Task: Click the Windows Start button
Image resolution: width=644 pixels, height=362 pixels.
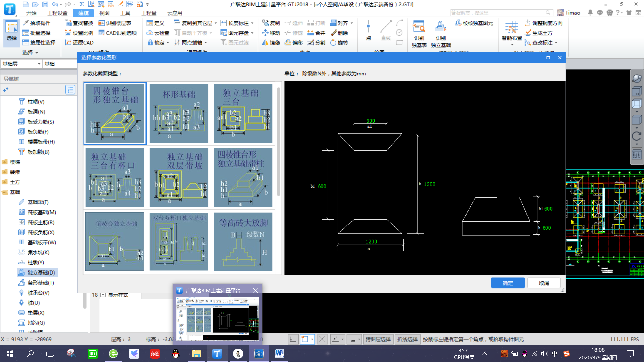Action: [x=10, y=354]
